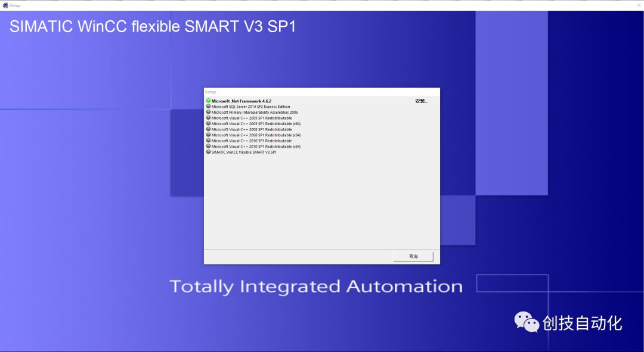Click the gray status icon beside SQL Server 2014 SP2
Screen dimensions: 644x352
[208, 106]
